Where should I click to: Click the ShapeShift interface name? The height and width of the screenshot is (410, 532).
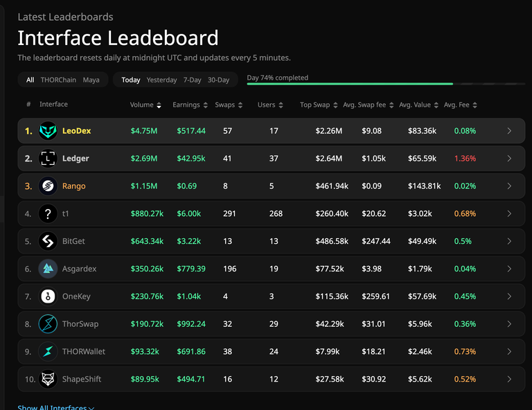(82, 379)
